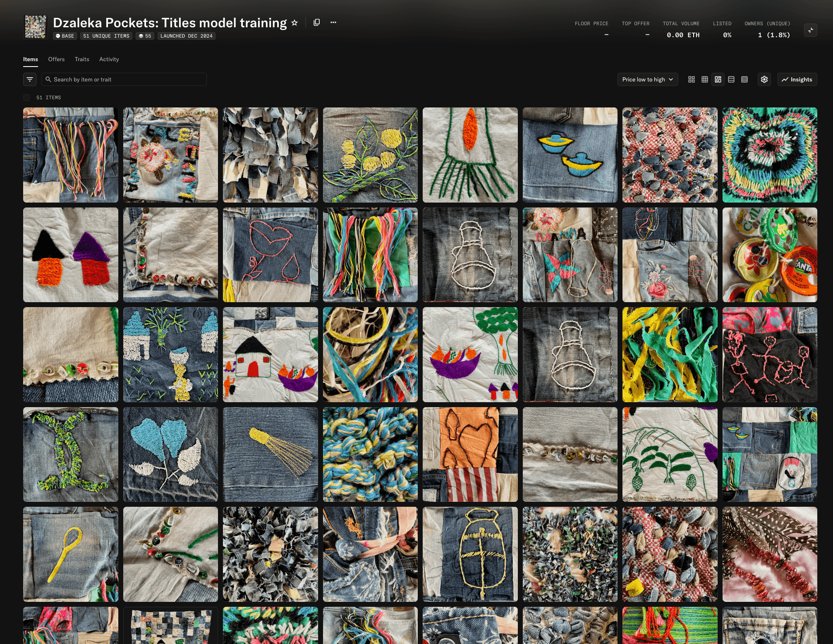
Task: Click the LAUNCHED DEC 2024 badge
Action: pyautogui.click(x=187, y=36)
